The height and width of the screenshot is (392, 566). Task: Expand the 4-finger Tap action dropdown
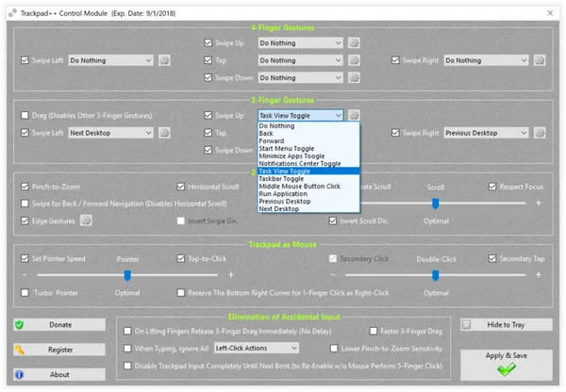click(300, 60)
